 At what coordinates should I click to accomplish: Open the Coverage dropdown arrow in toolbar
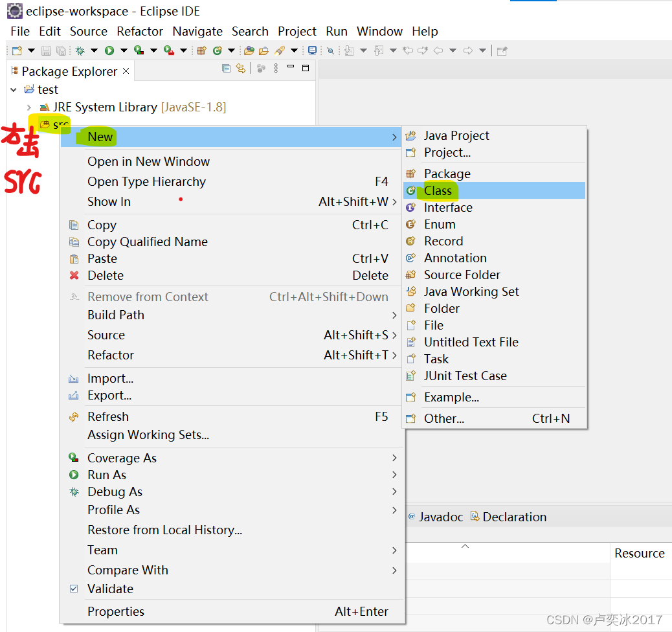(153, 51)
